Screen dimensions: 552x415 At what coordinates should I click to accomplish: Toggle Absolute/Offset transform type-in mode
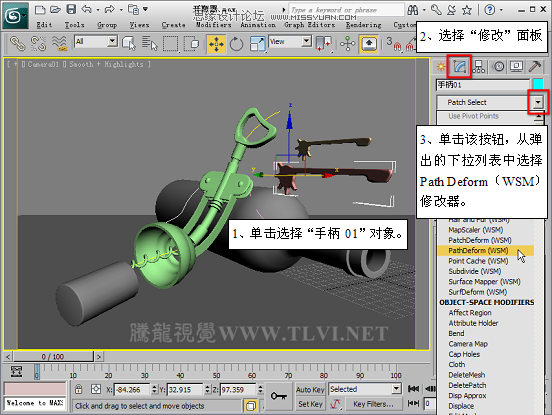(96, 389)
